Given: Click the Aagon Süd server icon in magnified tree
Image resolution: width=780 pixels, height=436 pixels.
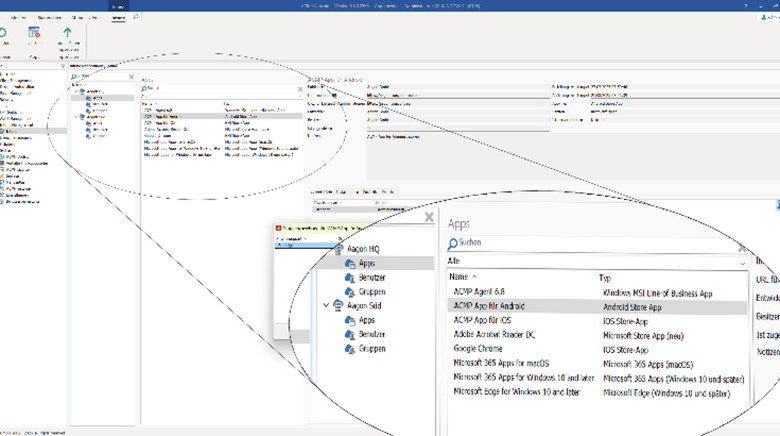Looking at the screenshot, I should 338,305.
